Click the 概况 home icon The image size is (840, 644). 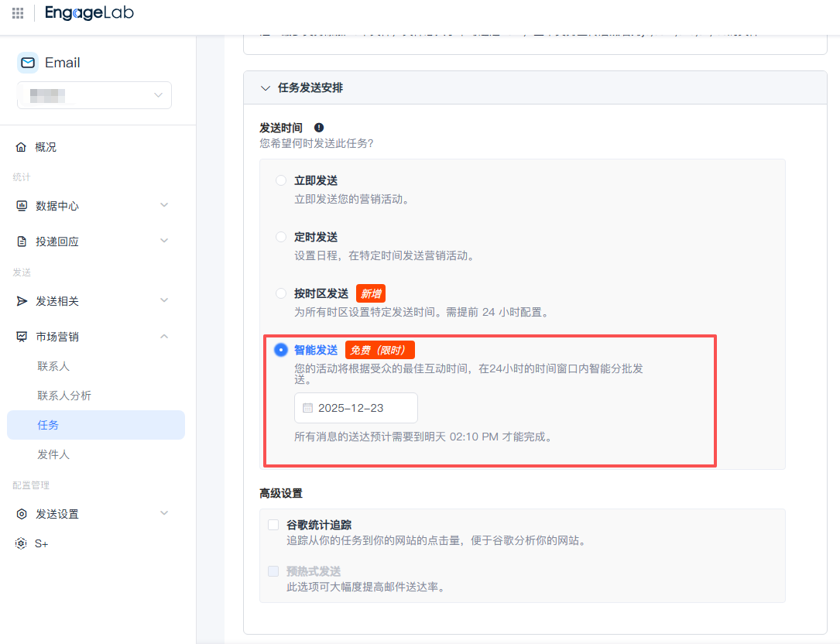click(21, 147)
